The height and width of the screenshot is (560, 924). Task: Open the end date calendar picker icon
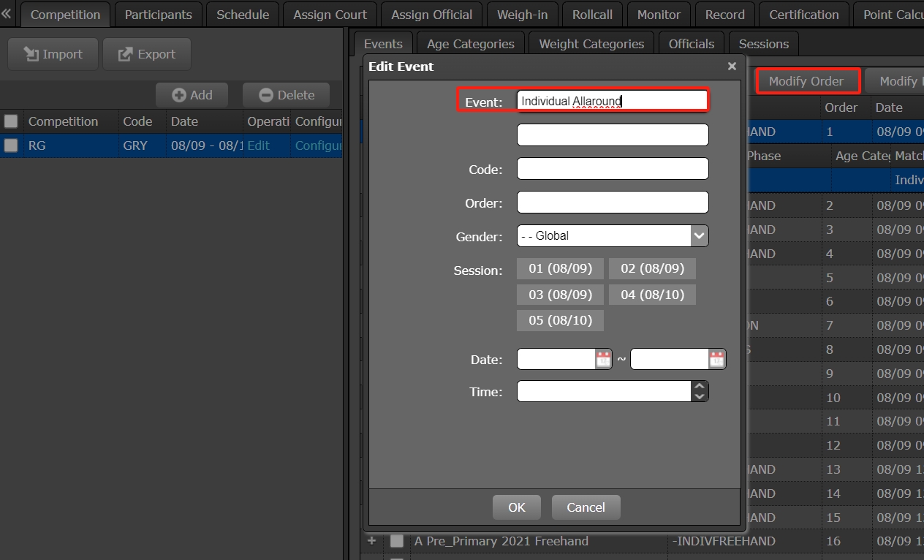click(x=716, y=359)
